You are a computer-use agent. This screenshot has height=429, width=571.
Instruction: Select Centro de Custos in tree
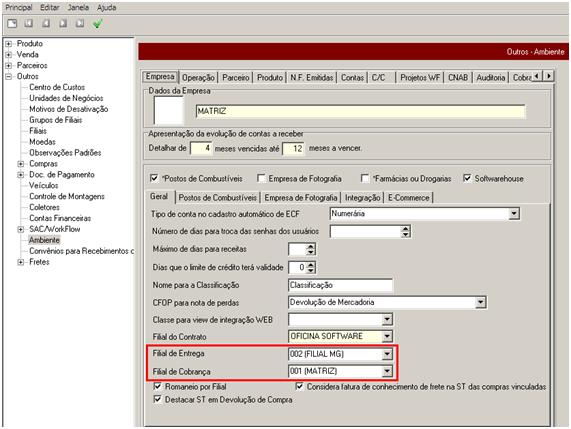(x=57, y=87)
